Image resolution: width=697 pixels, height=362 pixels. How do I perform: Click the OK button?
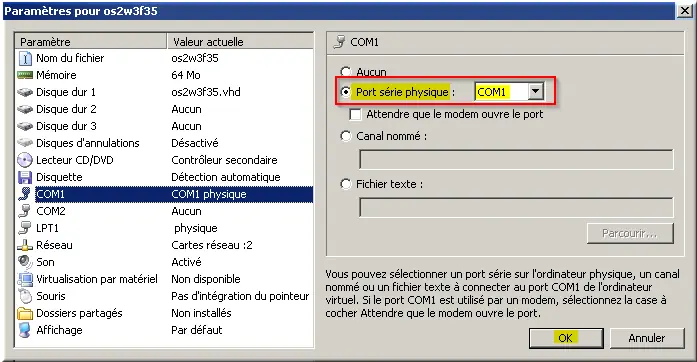566,338
